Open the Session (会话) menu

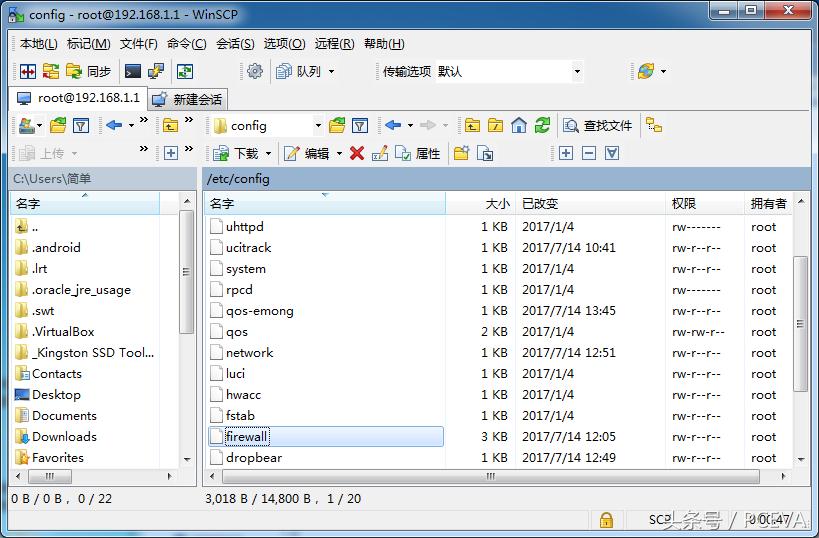[235, 44]
